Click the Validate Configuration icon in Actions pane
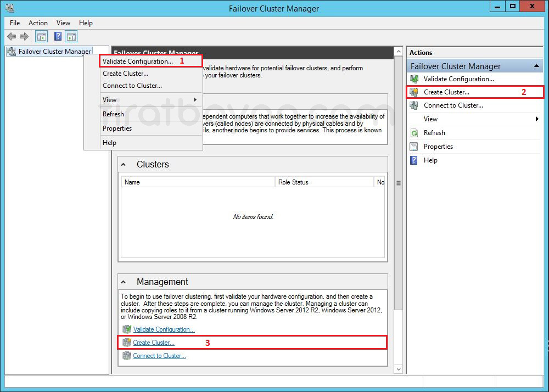Image resolution: width=549 pixels, height=392 pixels. click(x=414, y=79)
